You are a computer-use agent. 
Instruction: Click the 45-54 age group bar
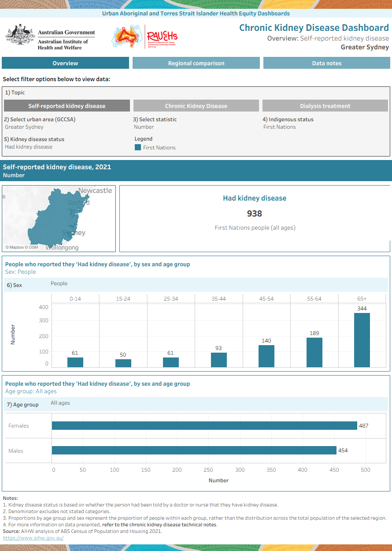pos(266,356)
